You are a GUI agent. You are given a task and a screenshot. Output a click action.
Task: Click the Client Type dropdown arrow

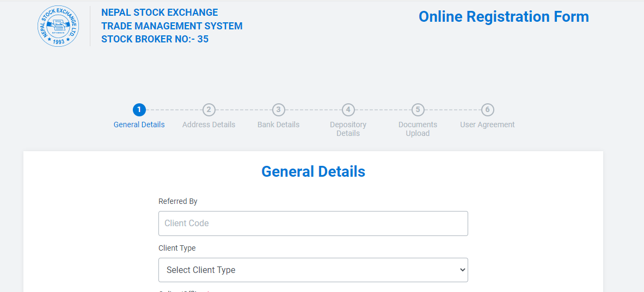coord(463,270)
